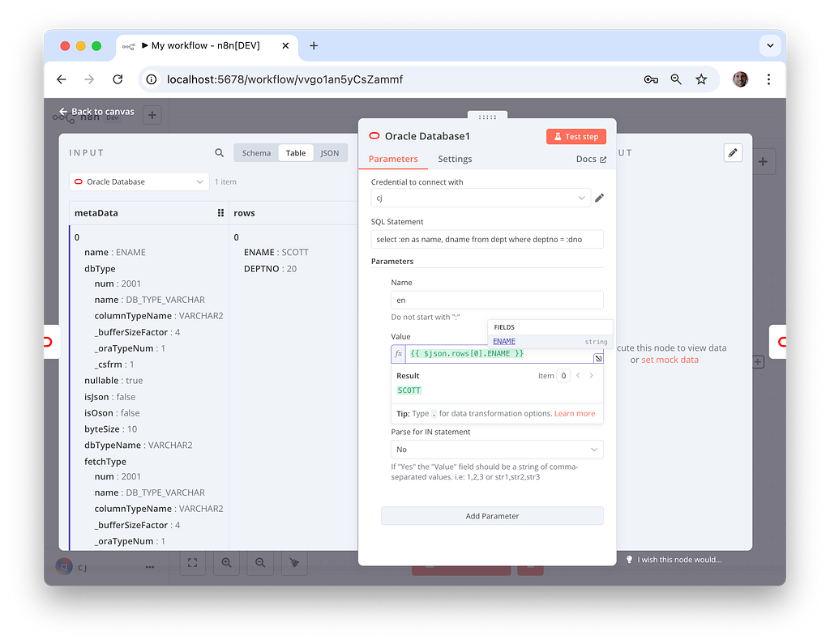Open the Oracle Database input node dropdown
This screenshot has height=644, width=830.
[139, 181]
